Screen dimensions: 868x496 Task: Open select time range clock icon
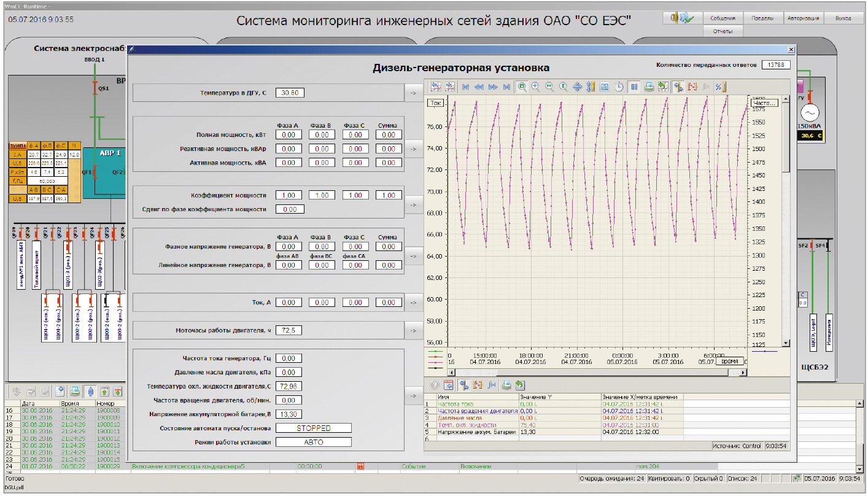(x=619, y=87)
